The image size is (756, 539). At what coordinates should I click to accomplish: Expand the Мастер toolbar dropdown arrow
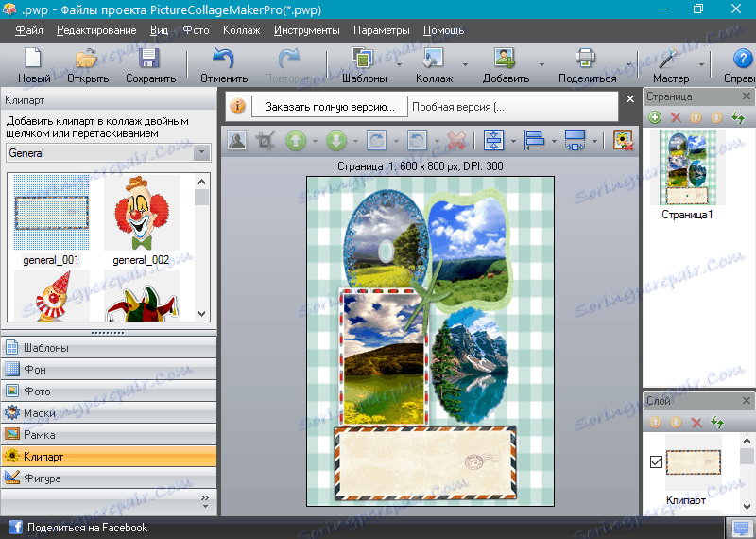(x=701, y=64)
